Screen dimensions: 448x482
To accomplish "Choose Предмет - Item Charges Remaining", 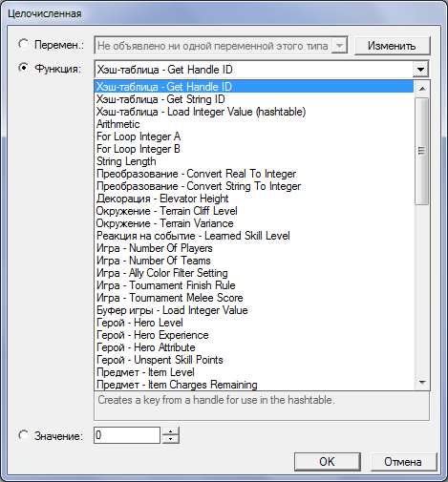I will (x=254, y=384).
